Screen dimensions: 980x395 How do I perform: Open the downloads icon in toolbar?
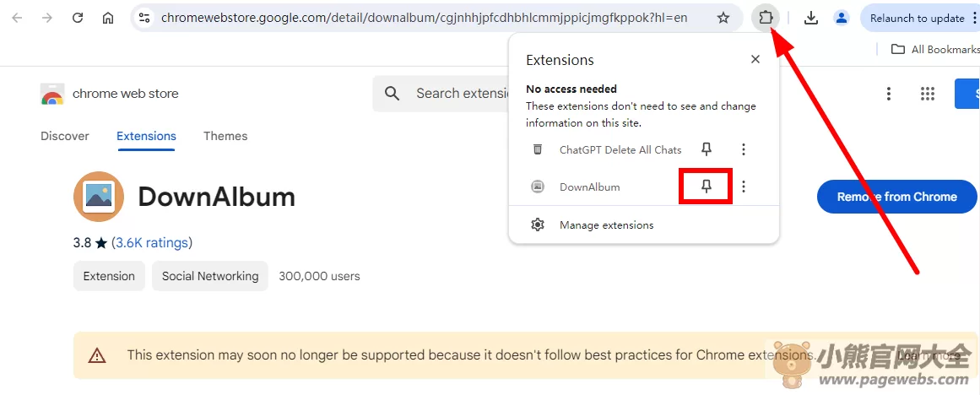[x=811, y=18]
